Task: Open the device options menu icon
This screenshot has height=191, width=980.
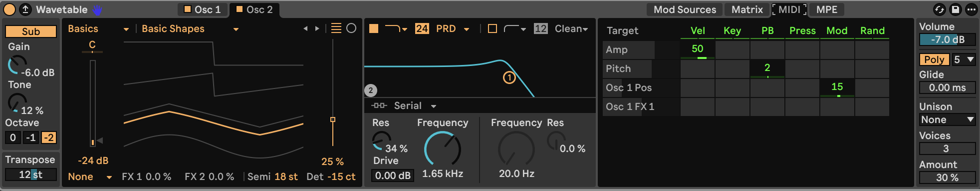Action: (x=971, y=9)
